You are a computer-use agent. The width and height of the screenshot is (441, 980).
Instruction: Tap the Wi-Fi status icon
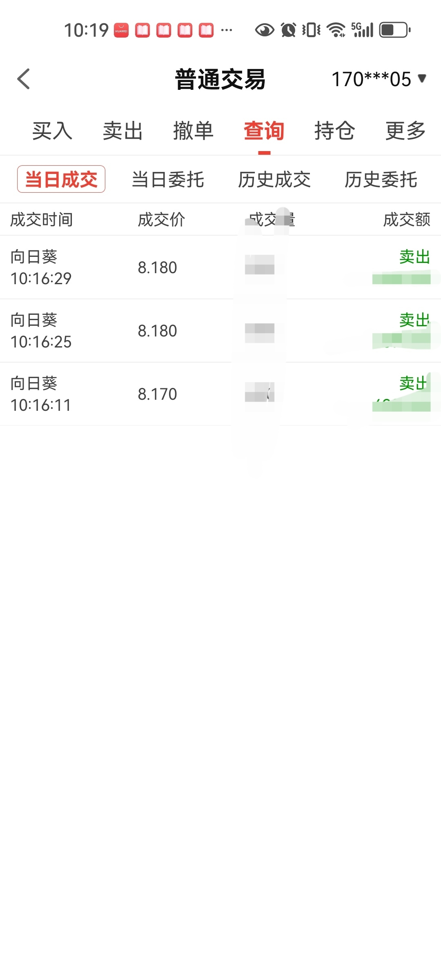336,30
